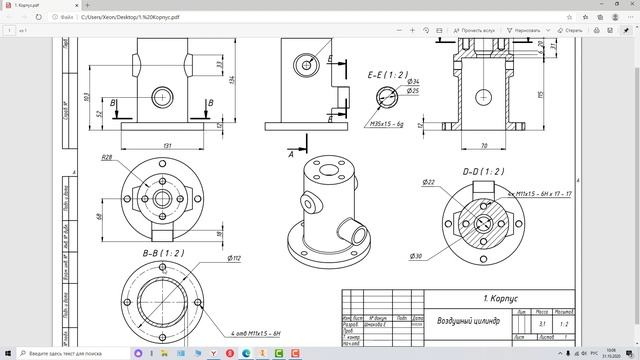This screenshot has height=360, width=640.
Task: Click the 'R28' radius label
Action: pos(107,157)
